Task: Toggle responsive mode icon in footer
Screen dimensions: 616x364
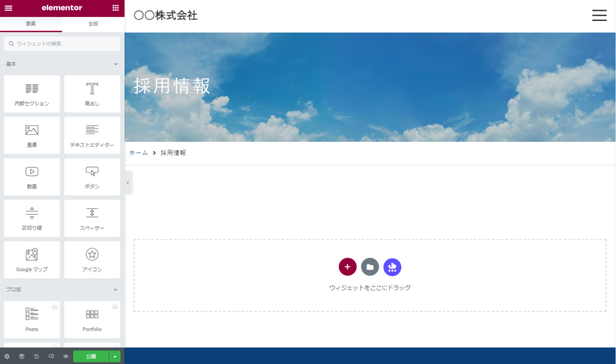Action: click(x=51, y=357)
